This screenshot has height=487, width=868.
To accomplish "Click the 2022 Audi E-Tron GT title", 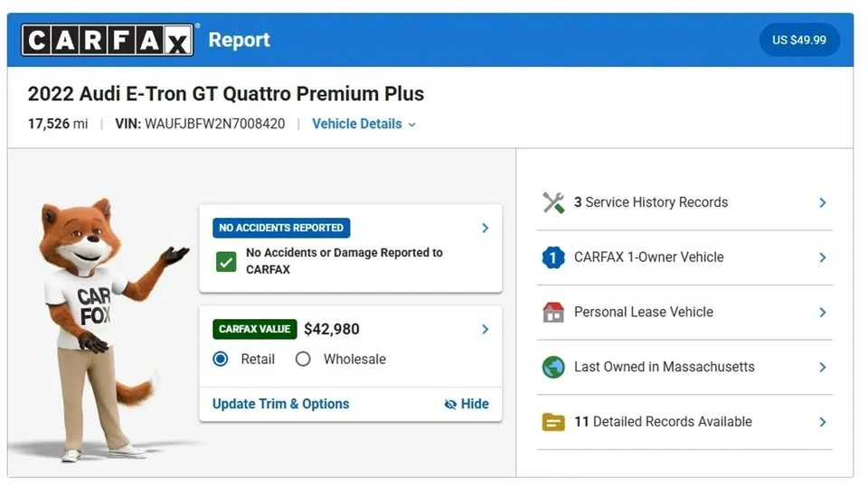I will 226,94.
